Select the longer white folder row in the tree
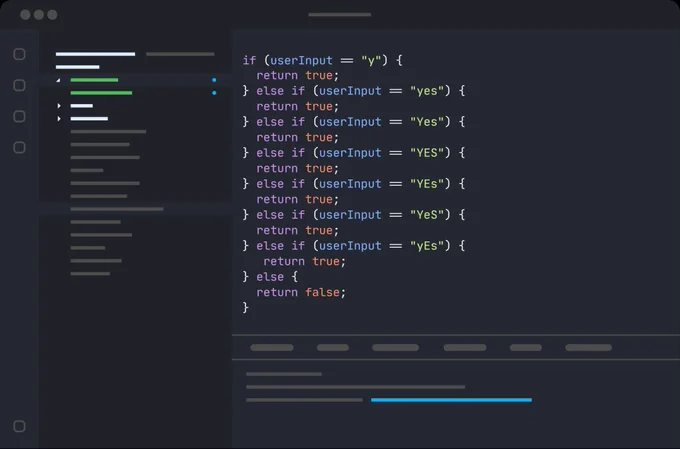The height and width of the screenshot is (449, 680). pos(89,118)
